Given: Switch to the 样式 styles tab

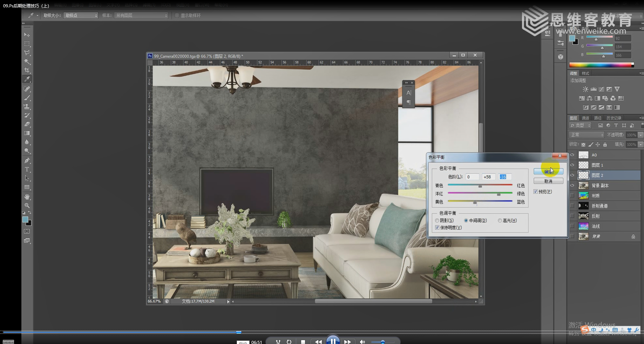Looking at the screenshot, I should pyautogui.click(x=585, y=73).
